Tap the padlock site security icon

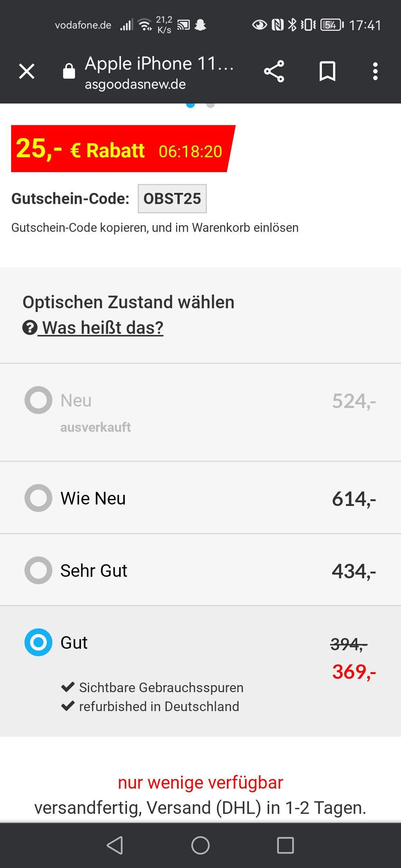coord(69,71)
